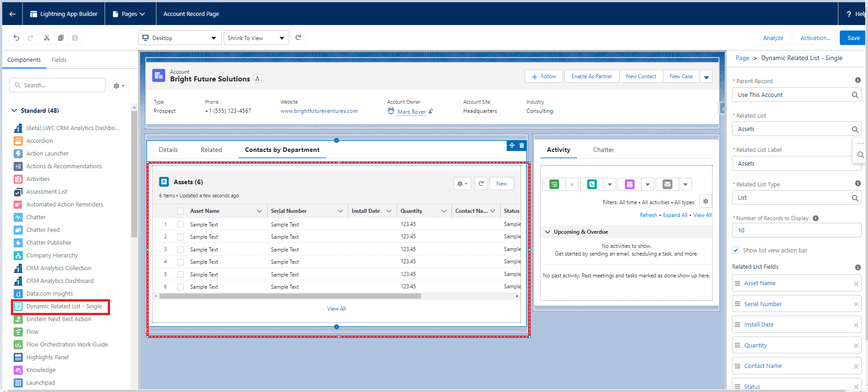The width and height of the screenshot is (868, 392).
Task: Click the Number of Records to Display field
Action: click(797, 231)
